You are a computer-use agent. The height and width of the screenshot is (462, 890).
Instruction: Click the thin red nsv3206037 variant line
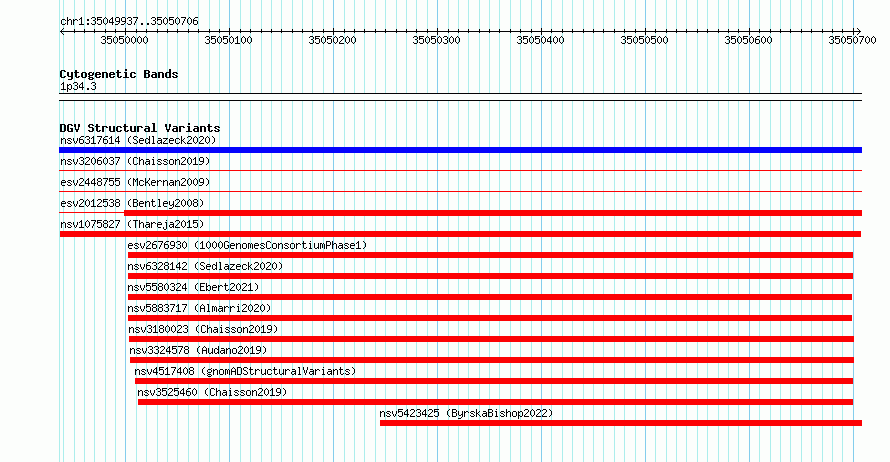tap(460, 170)
